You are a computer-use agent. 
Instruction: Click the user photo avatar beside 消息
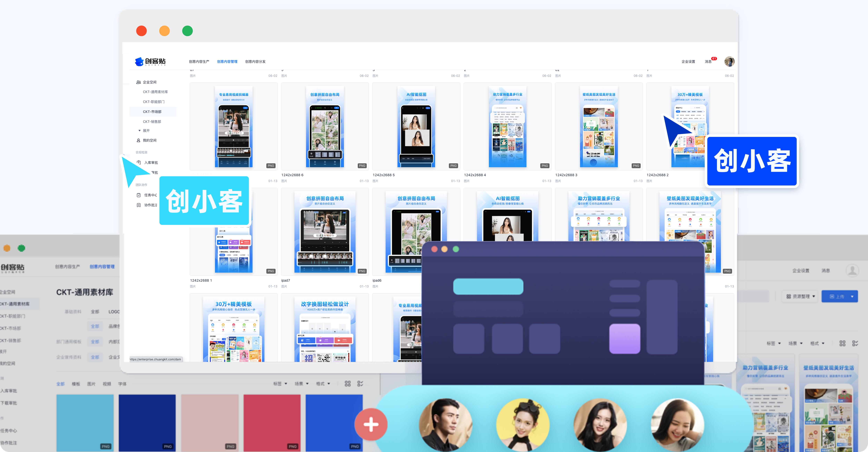point(730,61)
